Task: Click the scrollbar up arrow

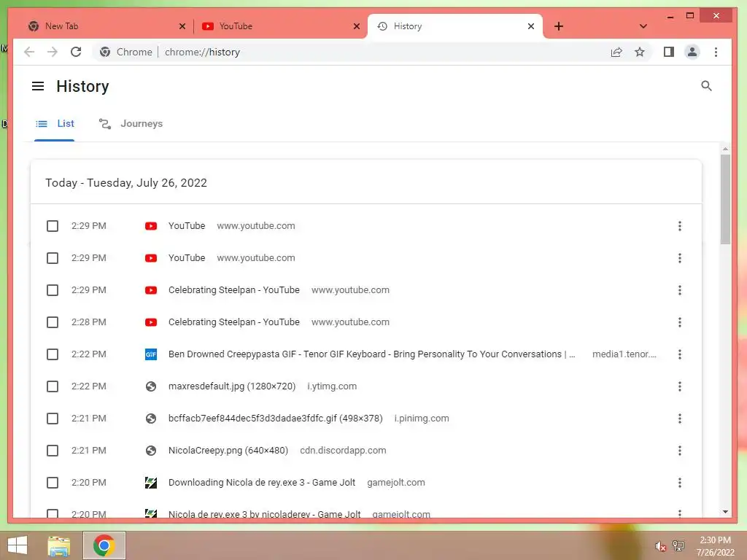Action: click(x=725, y=149)
